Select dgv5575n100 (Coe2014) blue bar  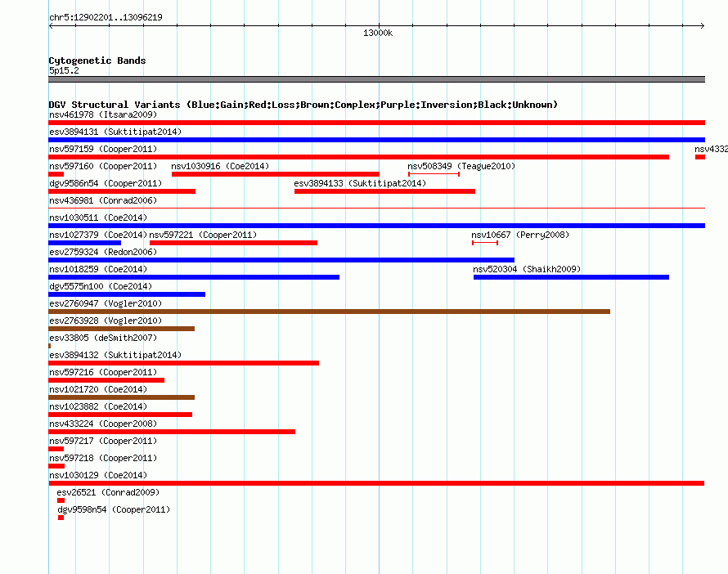point(127,294)
